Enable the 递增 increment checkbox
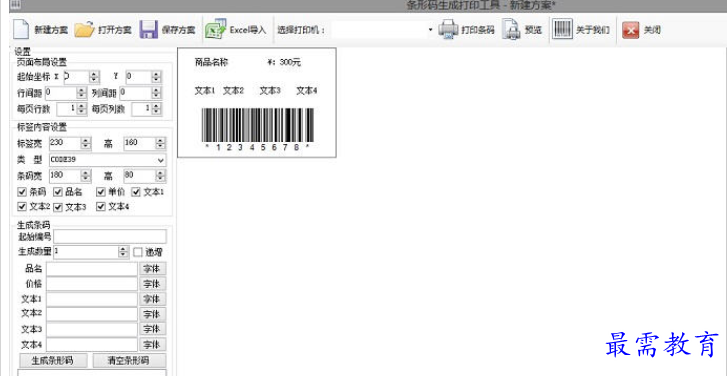 point(138,253)
